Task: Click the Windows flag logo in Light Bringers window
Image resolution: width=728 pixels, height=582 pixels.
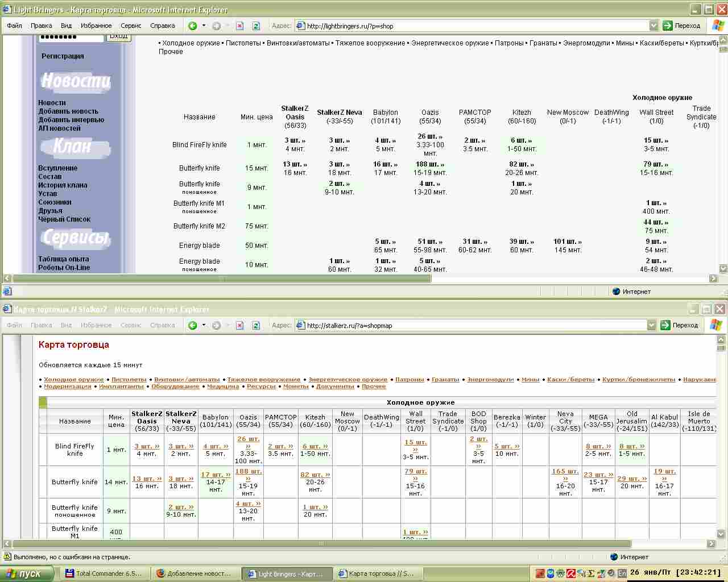Action: pyautogui.click(x=718, y=26)
